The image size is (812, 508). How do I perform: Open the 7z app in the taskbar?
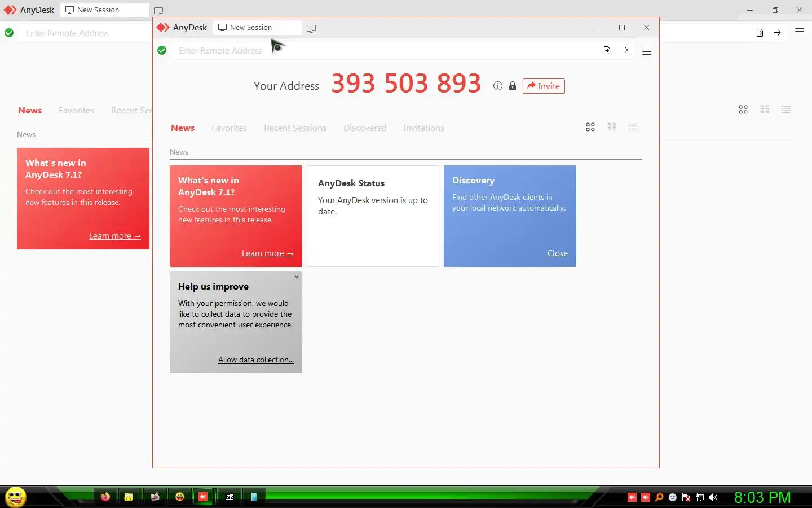(230, 497)
